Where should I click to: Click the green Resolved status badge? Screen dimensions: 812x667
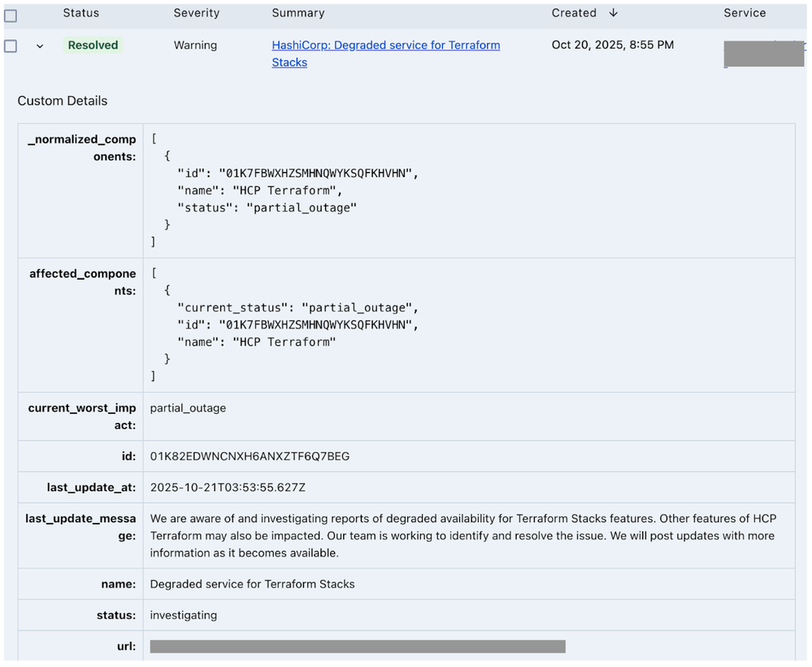(93, 46)
